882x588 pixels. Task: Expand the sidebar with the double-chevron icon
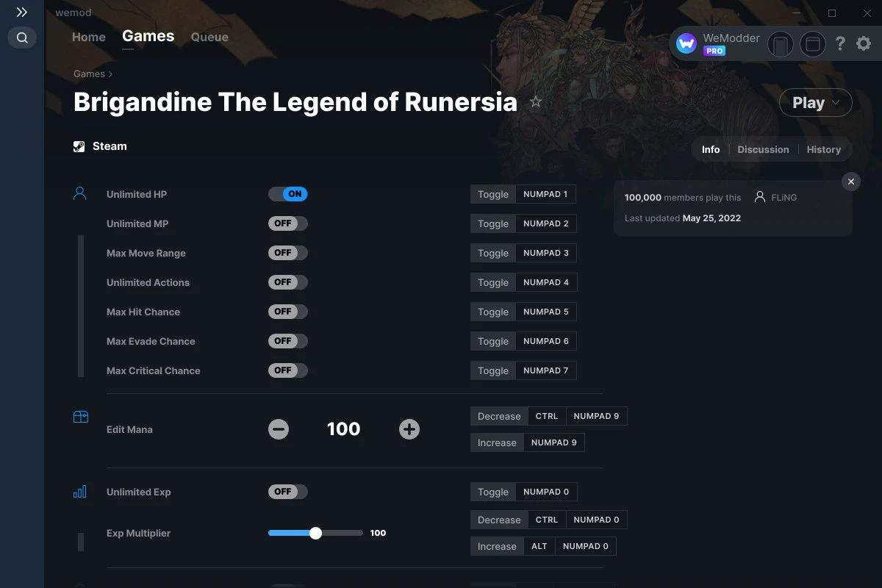(21, 12)
